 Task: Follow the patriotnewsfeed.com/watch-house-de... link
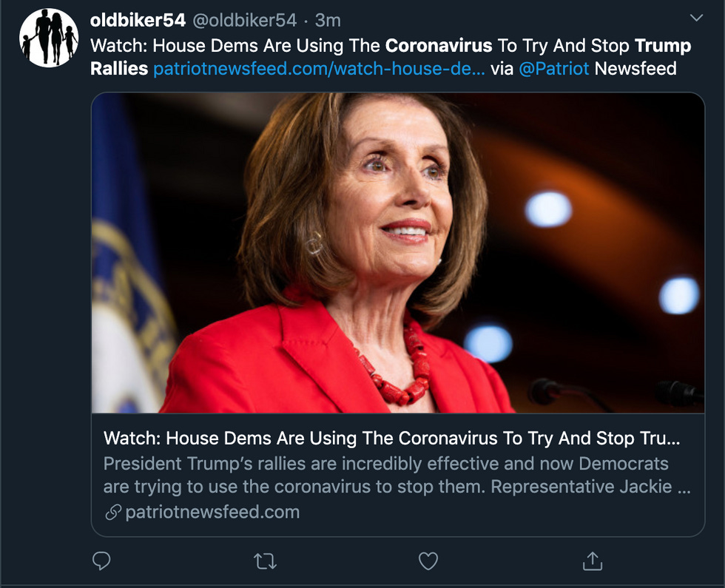(319, 68)
